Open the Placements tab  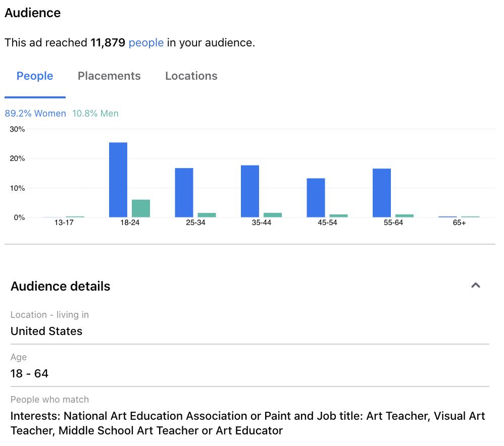point(109,76)
